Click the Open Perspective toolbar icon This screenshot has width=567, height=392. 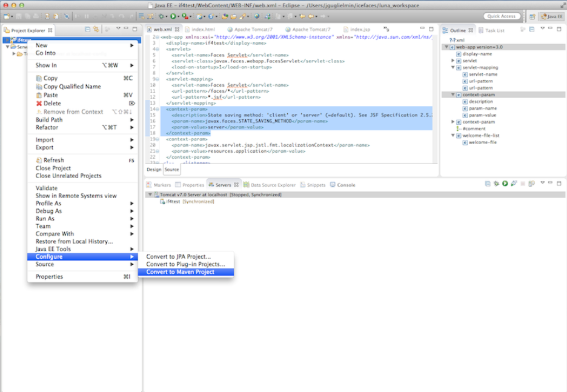(x=532, y=16)
